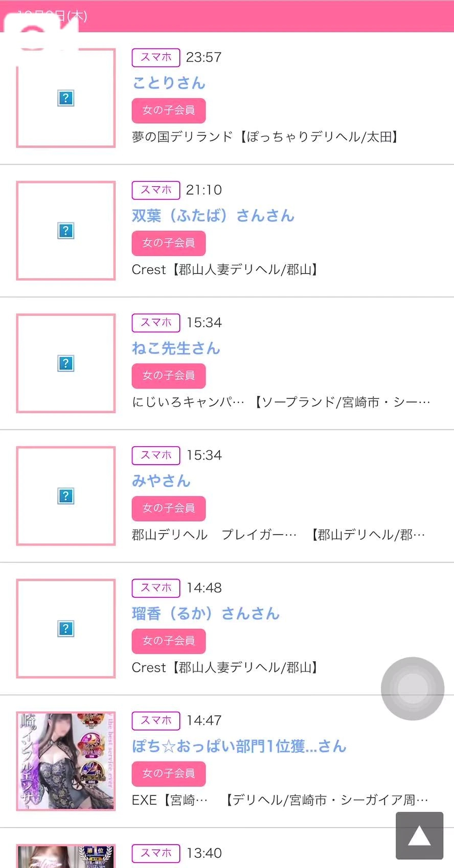Click 女の子会員 badge under みやさん
The width and height of the screenshot is (454, 868).
click(x=169, y=508)
